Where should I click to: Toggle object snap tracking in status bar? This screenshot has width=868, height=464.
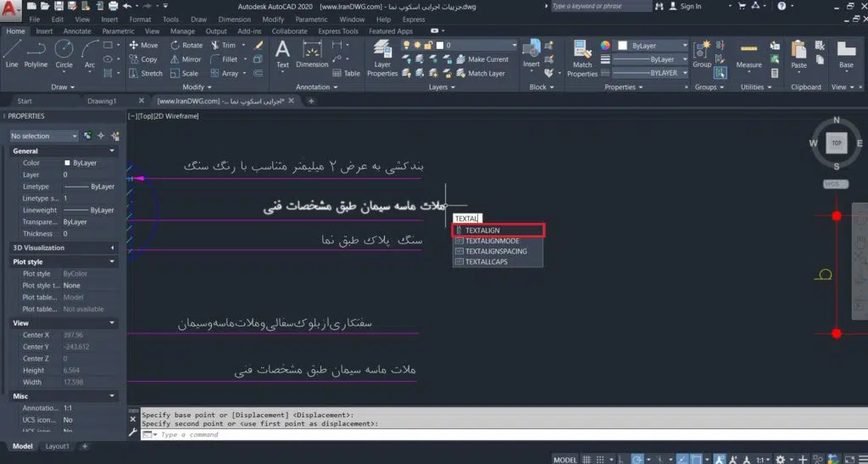tap(683, 460)
